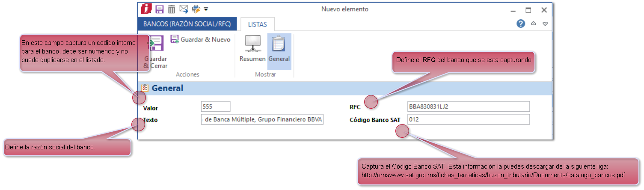Open the quick access toolbar dropdown arrow
644x190 pixels.
tap(206, 9)
